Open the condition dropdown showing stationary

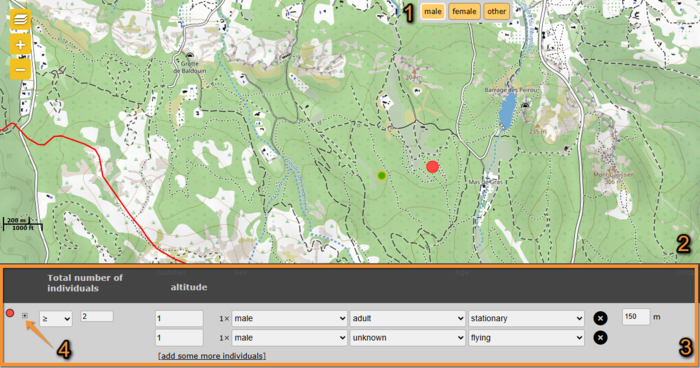pyautogui.click(x=526, y=318)
